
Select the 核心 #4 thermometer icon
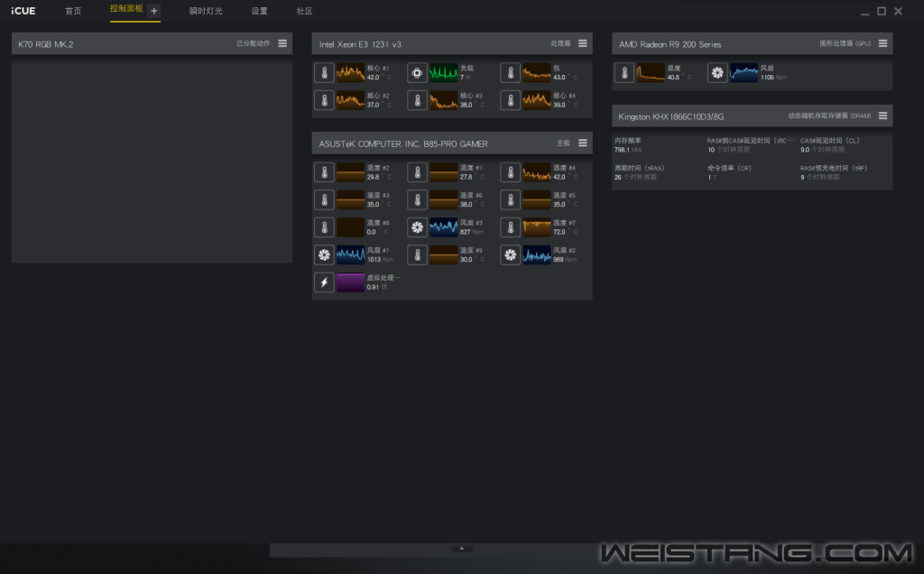[x=511, y=100]
